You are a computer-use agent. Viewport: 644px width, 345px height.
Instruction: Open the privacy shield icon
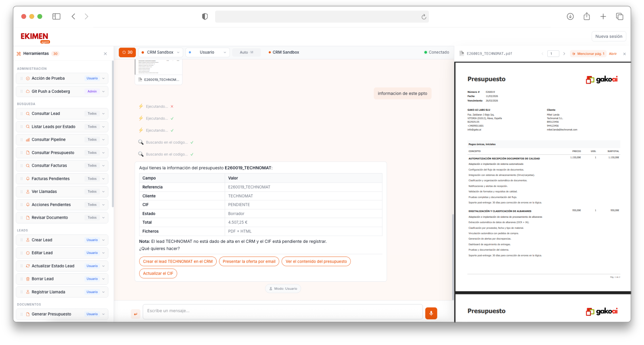205,16
